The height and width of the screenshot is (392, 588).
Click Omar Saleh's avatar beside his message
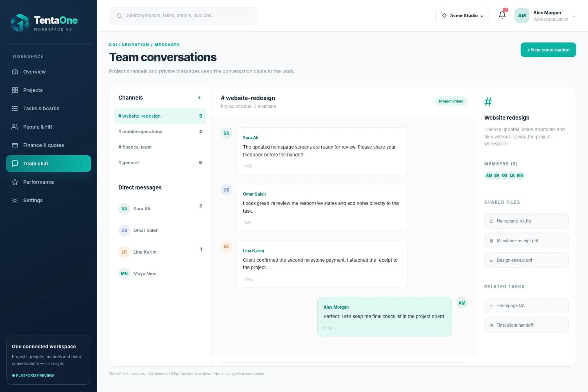tap(226, 190)
